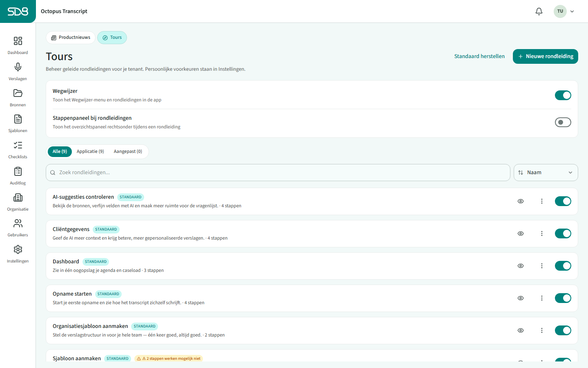Expand the TU user account menu
The height and width of the screenshot is (368, 588).
point(564,11)
